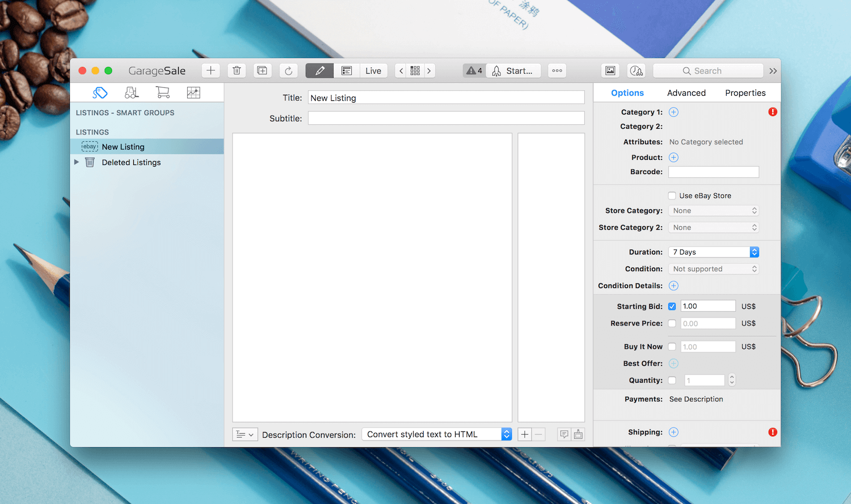Open the reports chart section icon
The image size is (851, 504).
click(193, 92)
